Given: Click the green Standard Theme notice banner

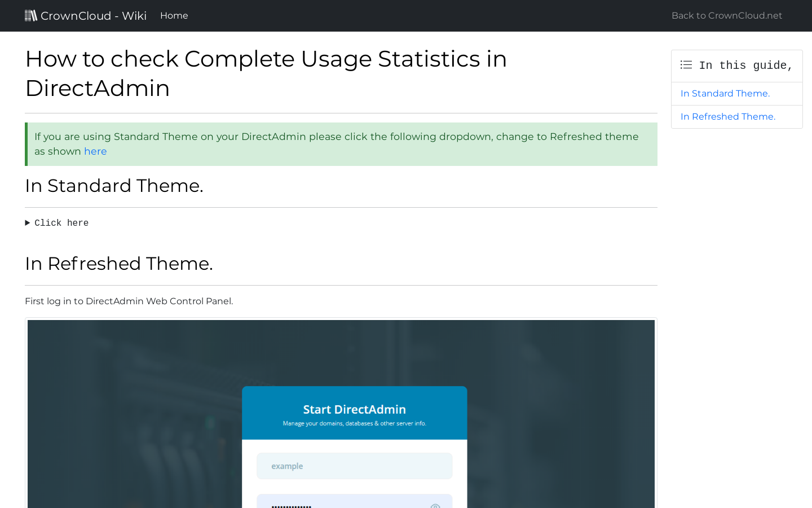Looking at the screenshot, I should (341, 144).
